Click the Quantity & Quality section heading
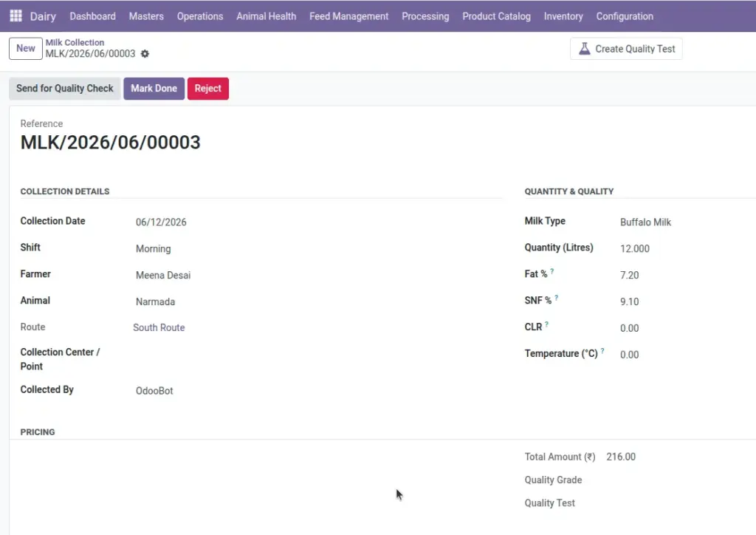The width and height of the screenshot is (756, 535). point(569,191)
